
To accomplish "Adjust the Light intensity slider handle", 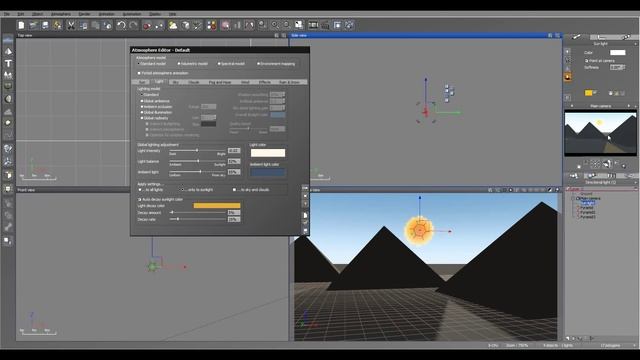I will (197, 150).
